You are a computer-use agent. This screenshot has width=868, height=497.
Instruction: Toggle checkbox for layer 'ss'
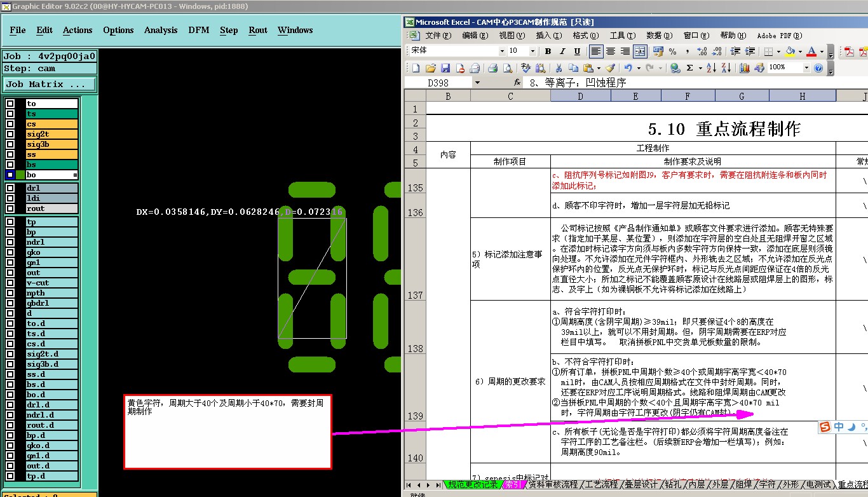pos(10,154)
